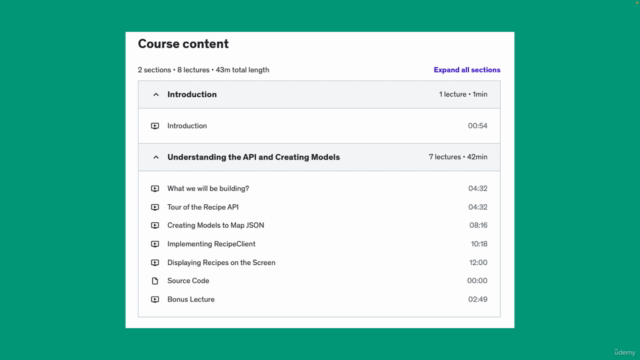This screenshot has width=640, height=360.
Task: Click the 00:54 duration for Introduction
Action: pos(478,126)
